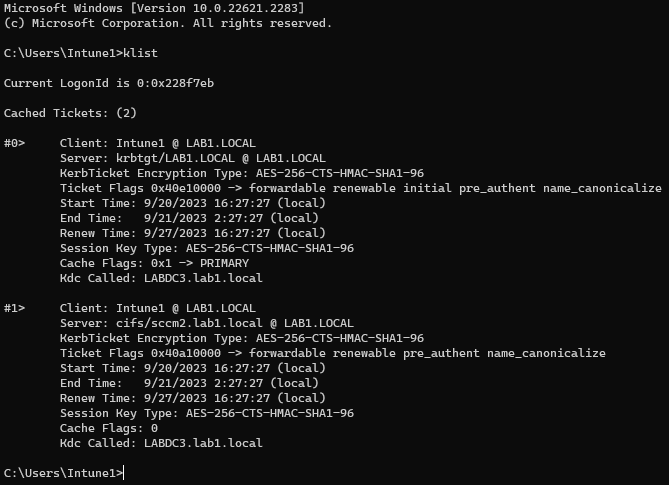Click the Client line of ticket #0
669x485 pixels.
[x=157, y=143]
